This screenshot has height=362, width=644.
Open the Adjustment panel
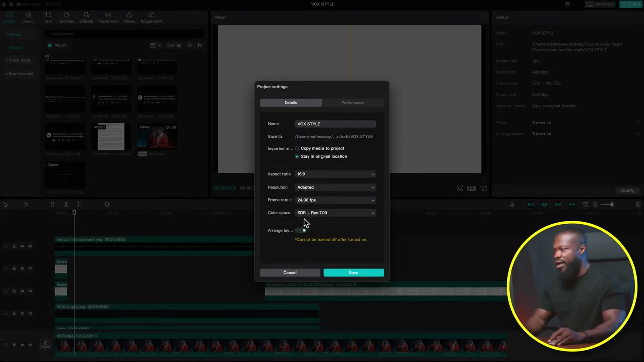[x=151, y=18]
